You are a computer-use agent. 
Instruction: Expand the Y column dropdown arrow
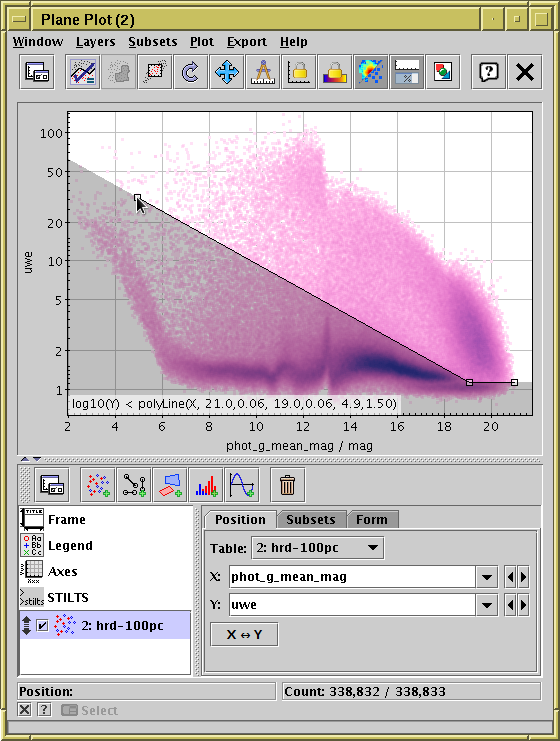pos(487,605)
